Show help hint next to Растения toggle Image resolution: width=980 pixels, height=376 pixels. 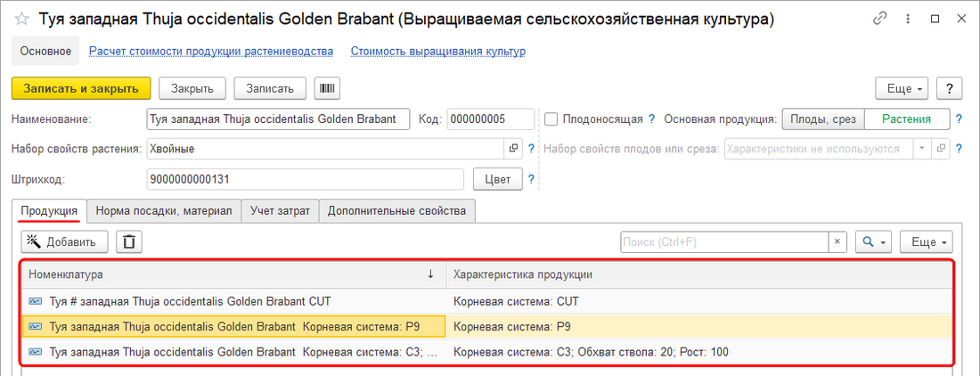tap(960, 119)
